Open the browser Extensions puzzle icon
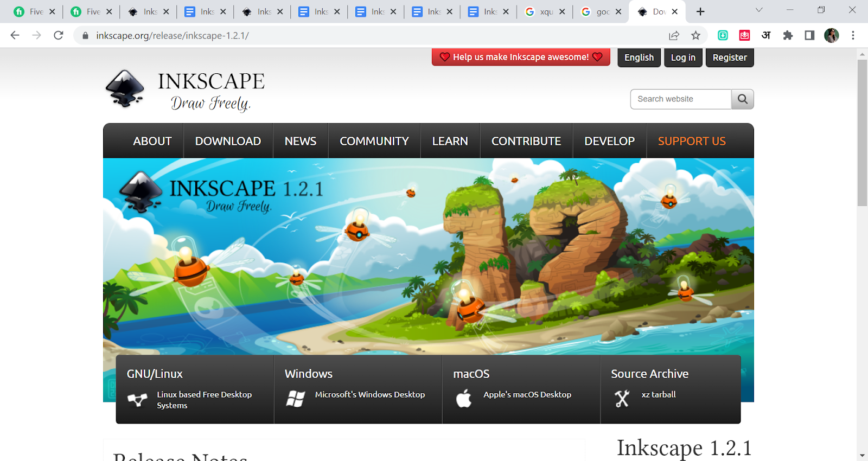This screenshot has height=461, width=868. [x=788, y=35]
